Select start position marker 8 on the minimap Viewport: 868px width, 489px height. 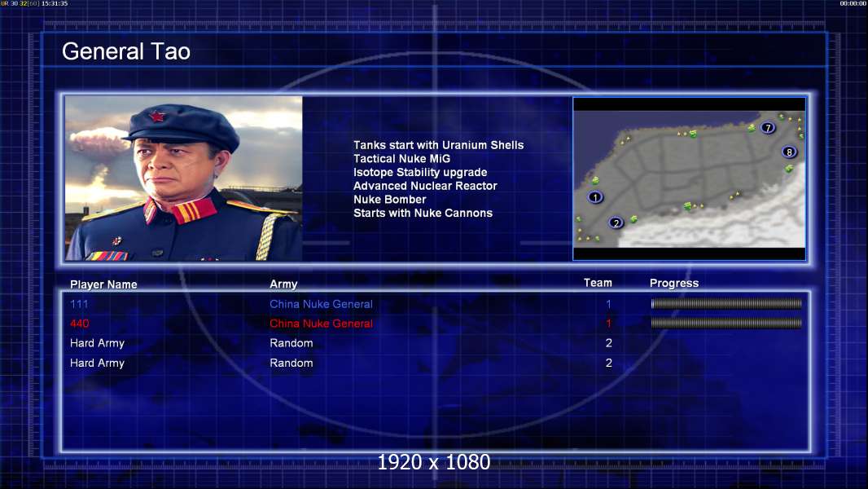pos(789,152)
